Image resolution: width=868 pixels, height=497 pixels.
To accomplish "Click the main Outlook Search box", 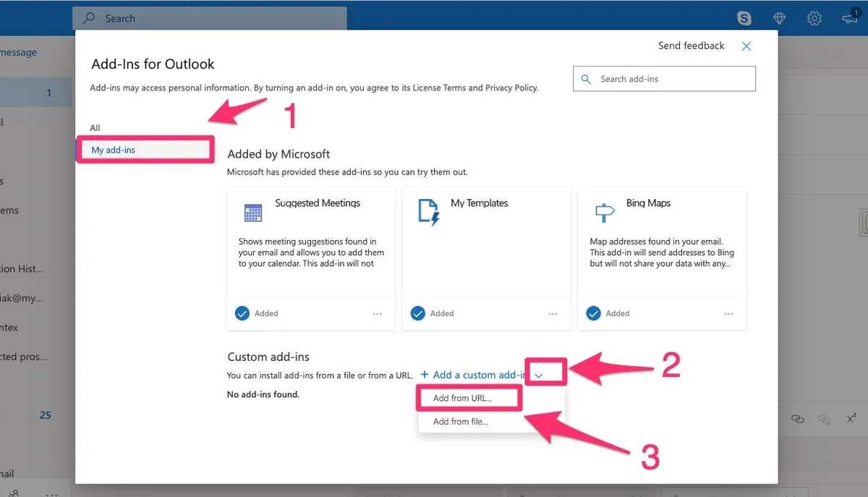I will point(210,18).
